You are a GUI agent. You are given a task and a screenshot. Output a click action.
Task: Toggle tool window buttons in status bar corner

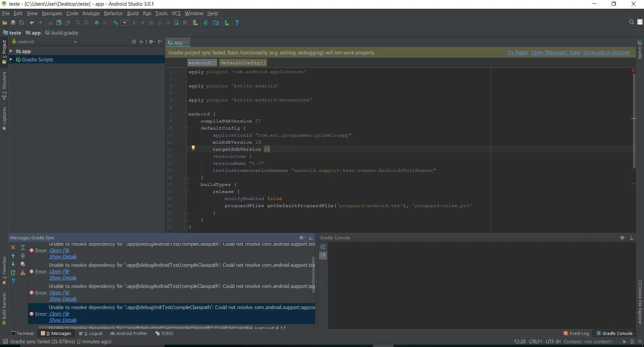(x=5, y=342)
